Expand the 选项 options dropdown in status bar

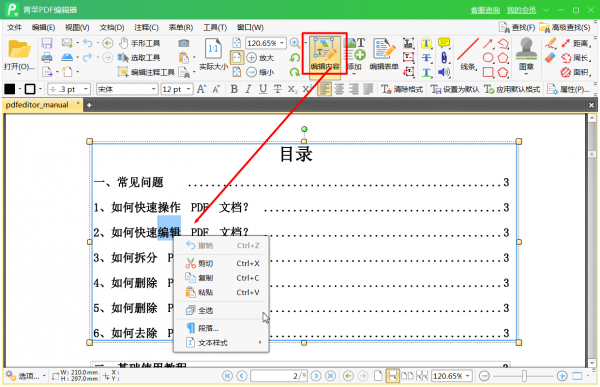[x=44, y=376]
